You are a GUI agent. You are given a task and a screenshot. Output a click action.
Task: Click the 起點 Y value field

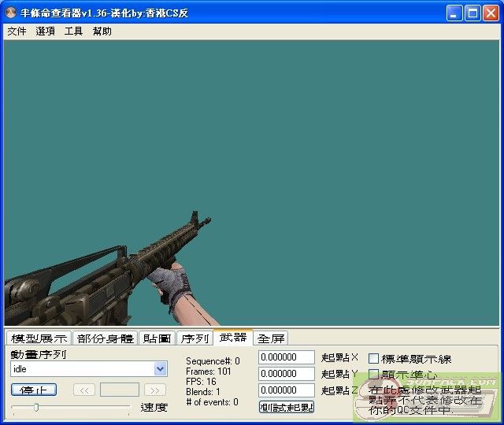pos(287,374)
